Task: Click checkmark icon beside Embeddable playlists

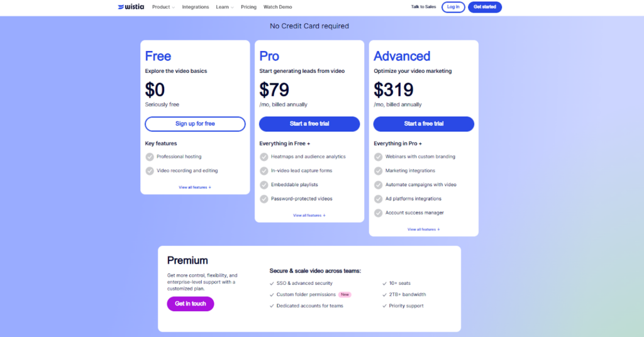Action: (x=264, y=185)
